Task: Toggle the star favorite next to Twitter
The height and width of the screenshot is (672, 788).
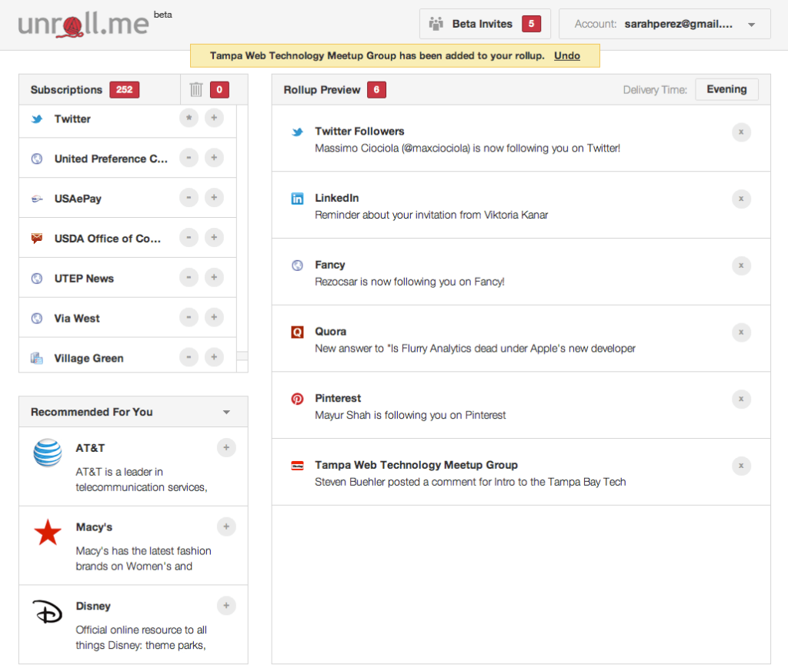Action: (x=189, y=119)
